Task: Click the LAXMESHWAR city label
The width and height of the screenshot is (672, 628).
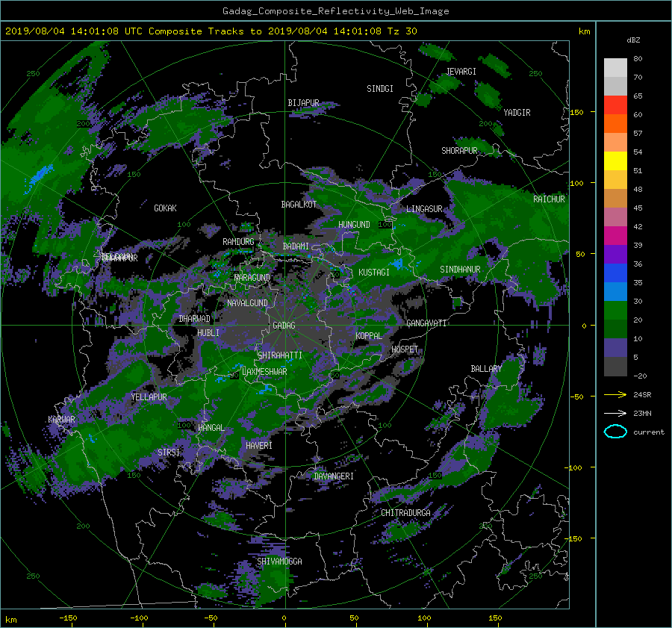Action: [264, 372]
